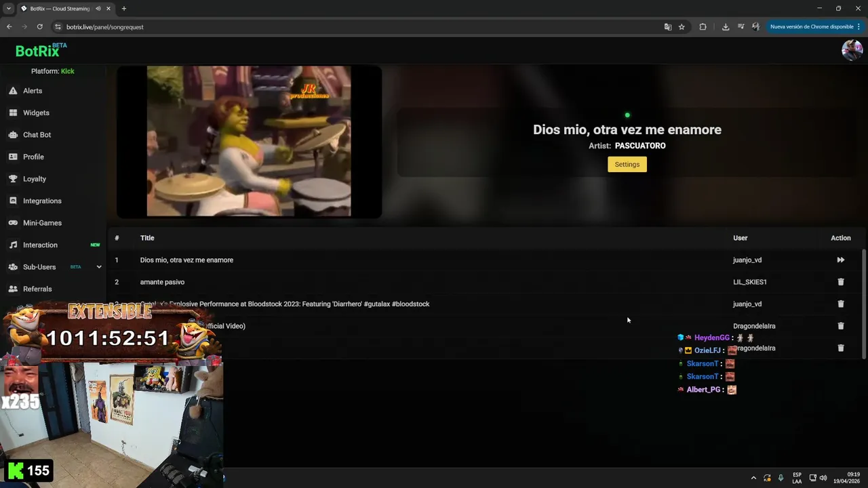Click the microphone tray icon
Image resolution: width=868 pixels, height=488 pixels.
(x=781, y=478)
